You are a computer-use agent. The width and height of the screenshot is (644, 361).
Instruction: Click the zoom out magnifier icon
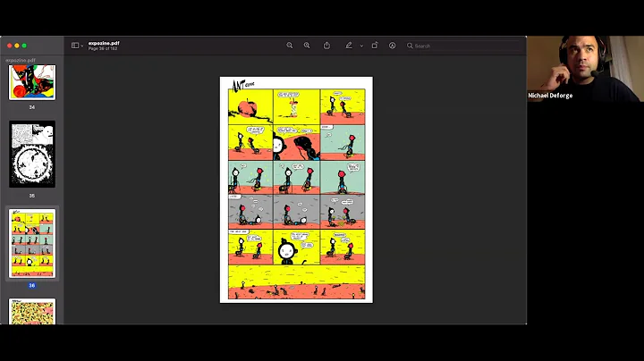tap(290, 46)
